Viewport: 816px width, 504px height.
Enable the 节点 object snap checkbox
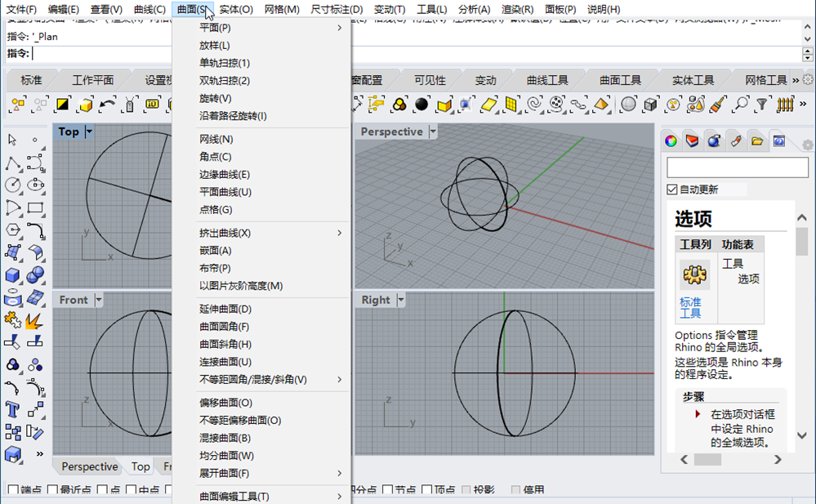pos(388,490)
